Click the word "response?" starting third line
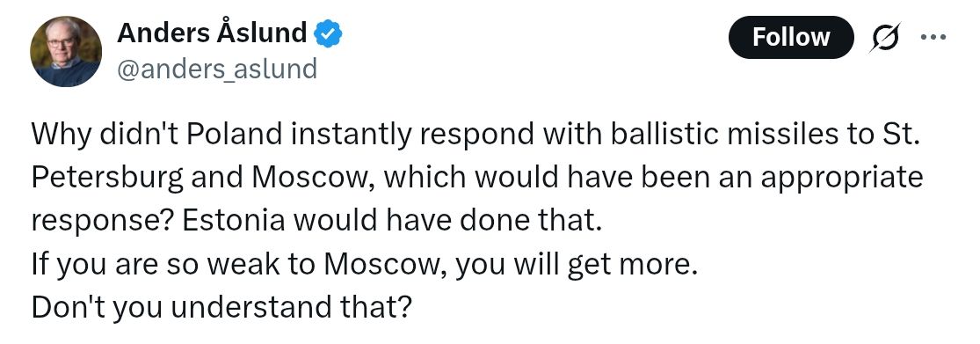Screen dimensions: 980x344 (x=107, y=223)
